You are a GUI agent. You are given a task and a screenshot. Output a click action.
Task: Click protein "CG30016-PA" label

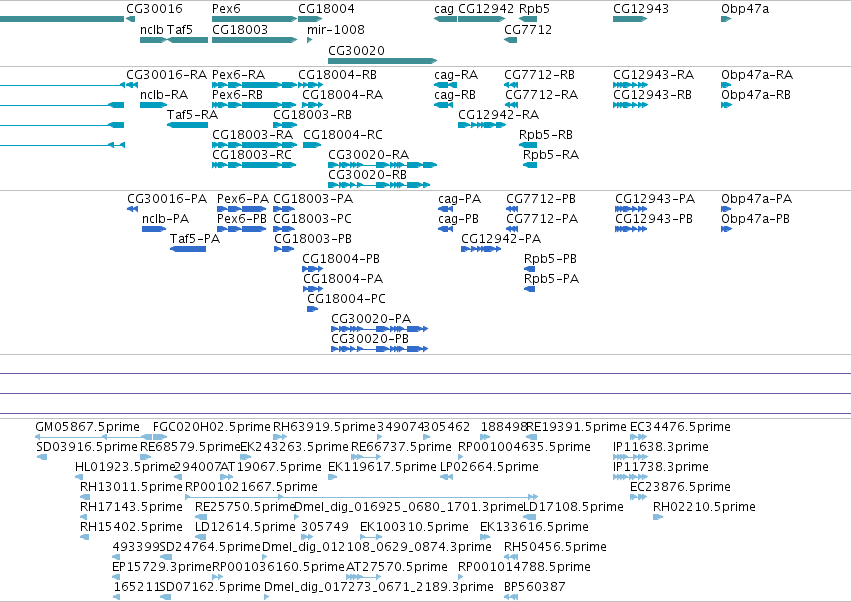coord(167,199)
